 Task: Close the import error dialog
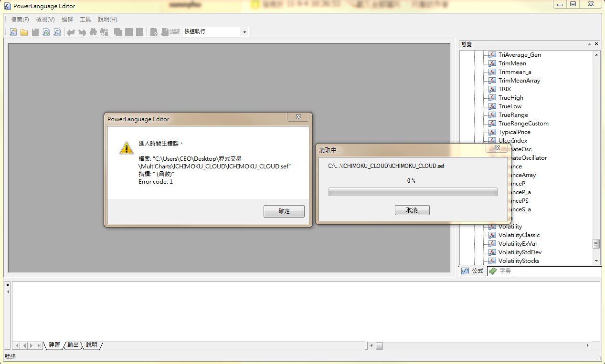298,117
